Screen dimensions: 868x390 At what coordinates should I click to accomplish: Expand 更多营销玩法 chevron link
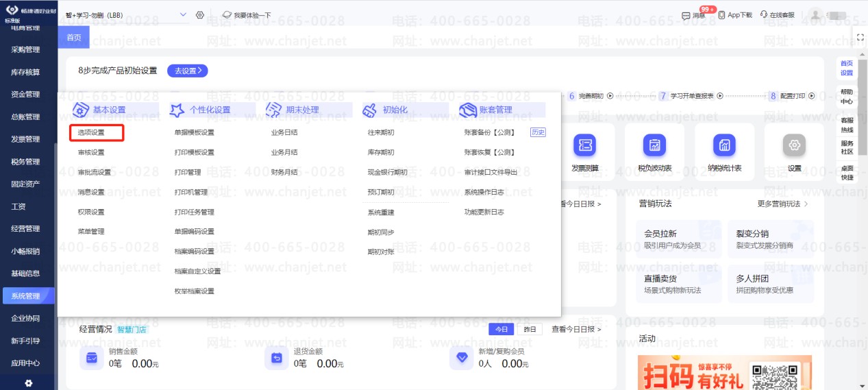pos(782,204)
